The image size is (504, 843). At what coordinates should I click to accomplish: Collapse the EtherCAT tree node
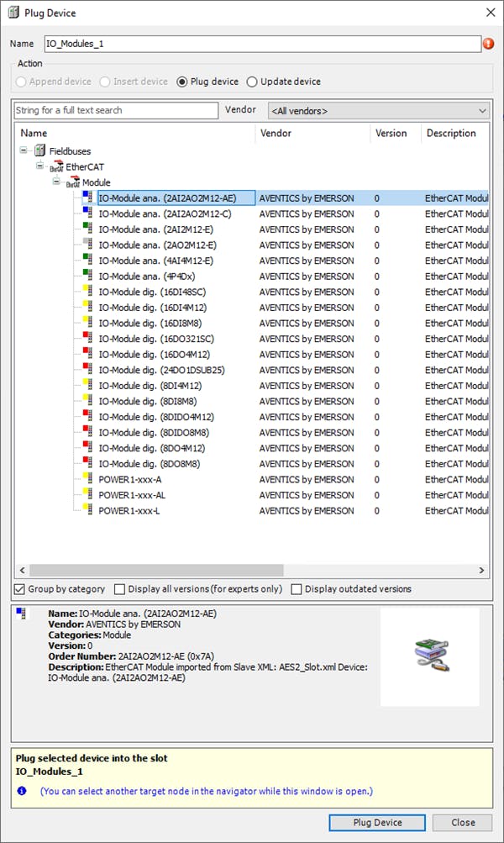[x=39, y=166]
